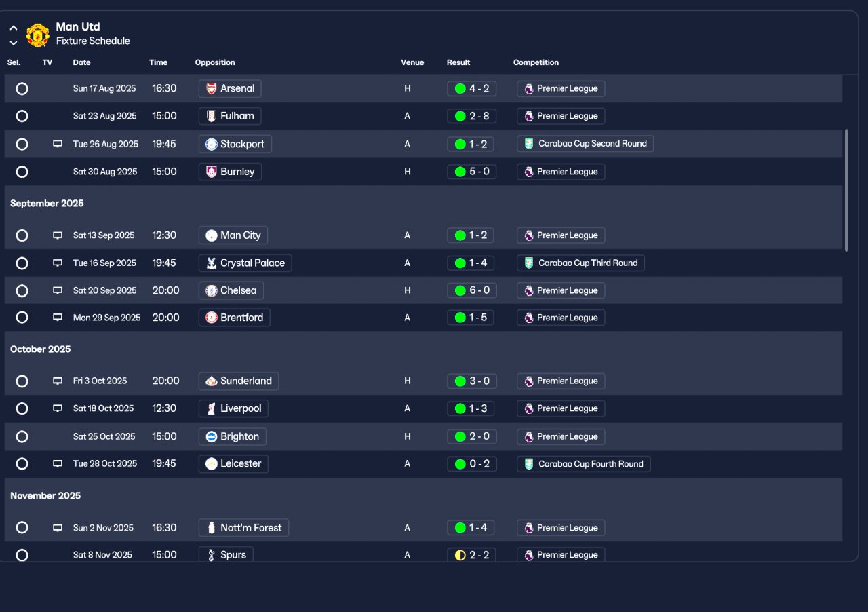Click the Burnley club badge icon

(x=212, y=172)
